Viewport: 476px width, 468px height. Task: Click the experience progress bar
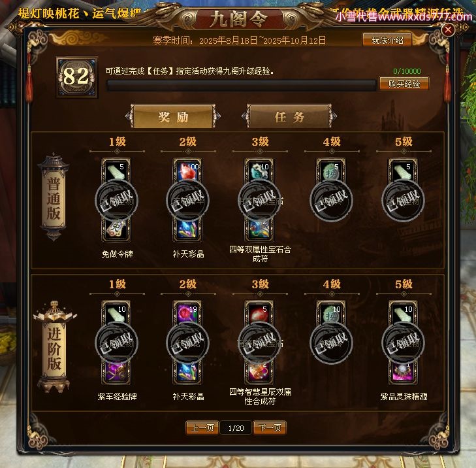242,85
